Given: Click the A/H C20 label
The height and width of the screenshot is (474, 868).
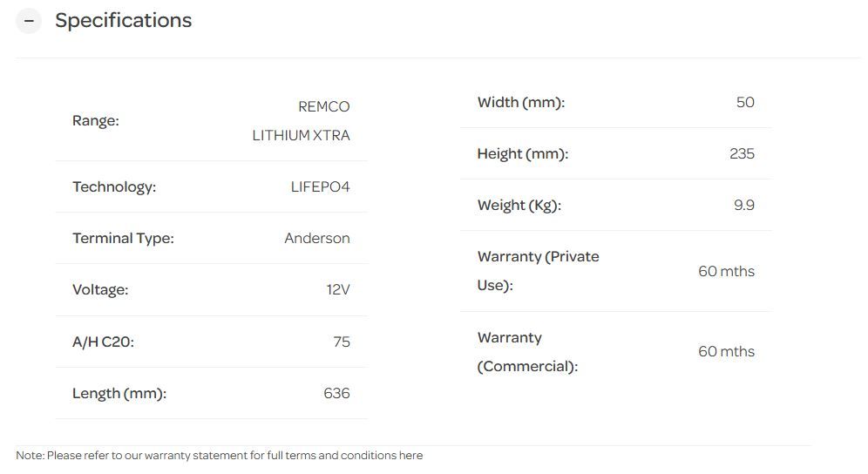Looking at the screenshot, I should point(103,342).
